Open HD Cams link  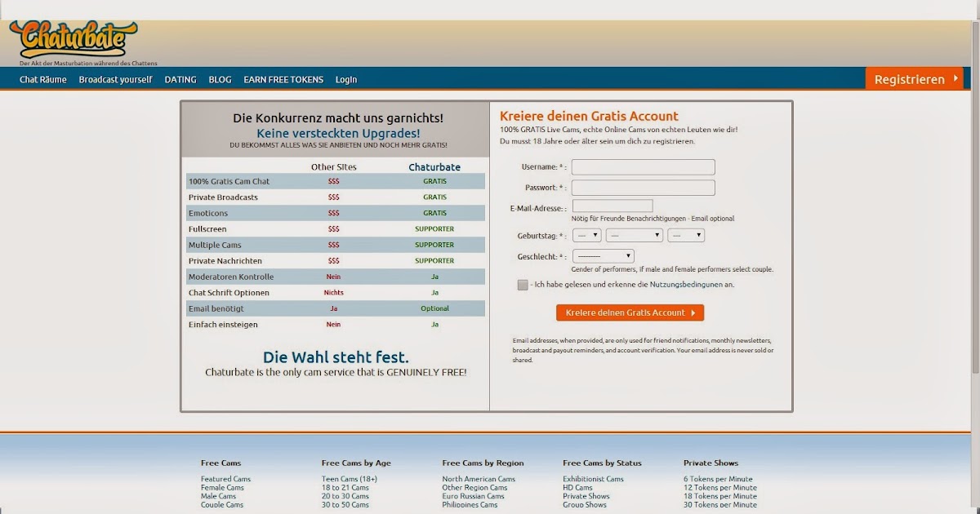pyautogui.click(x=577, y=488)
